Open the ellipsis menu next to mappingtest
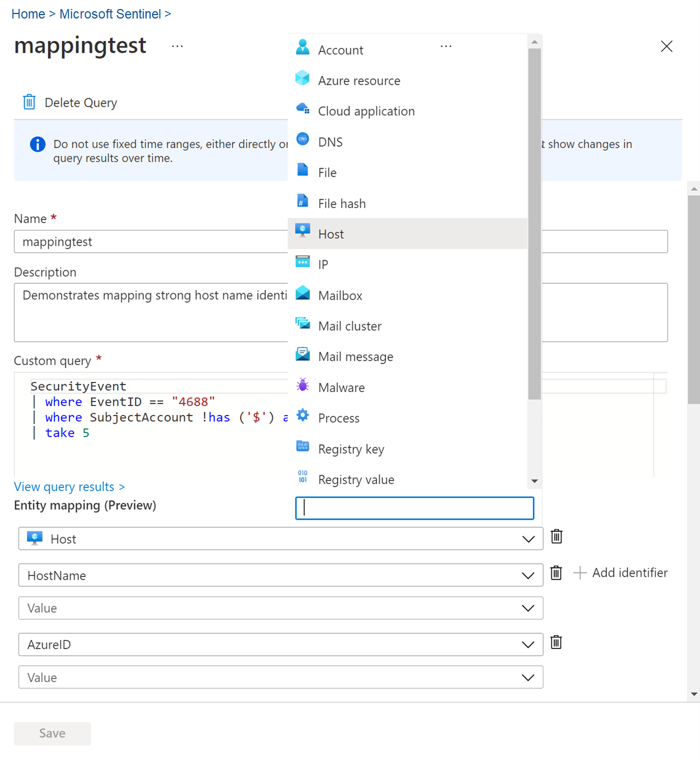 [x=177, y=46]
